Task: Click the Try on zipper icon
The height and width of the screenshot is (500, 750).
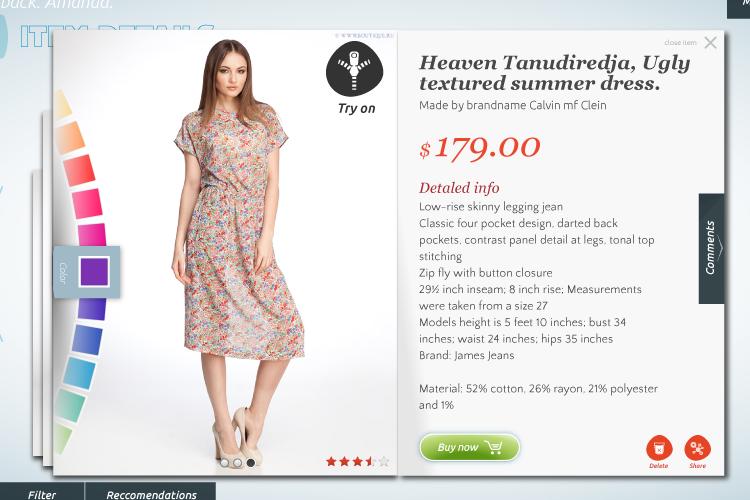Action: click(x=354, y=70)
